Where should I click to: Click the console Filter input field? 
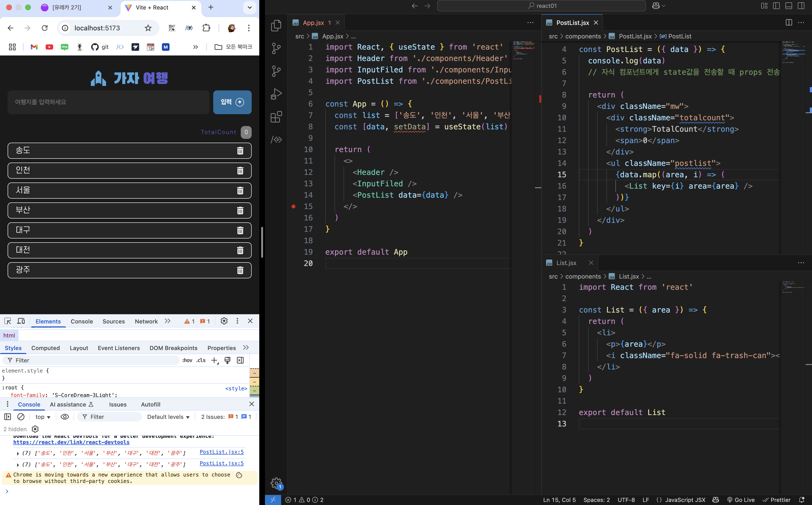pyautogui.click(x=110, y=416)
